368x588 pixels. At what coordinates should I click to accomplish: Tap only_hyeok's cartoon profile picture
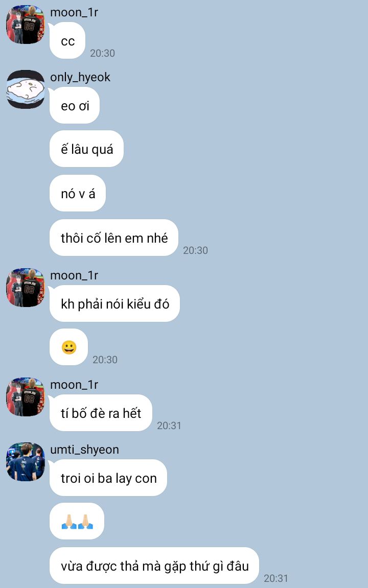26,89
